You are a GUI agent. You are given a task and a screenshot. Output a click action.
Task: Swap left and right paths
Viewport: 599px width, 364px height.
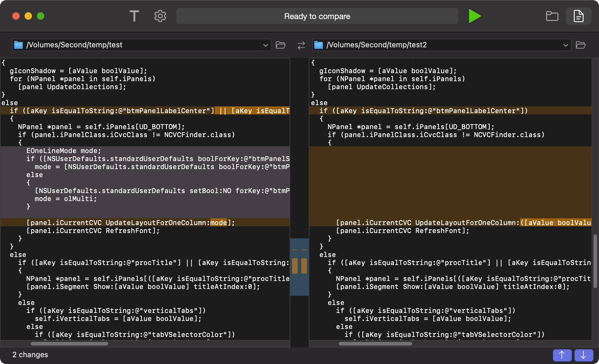point(301,45)
